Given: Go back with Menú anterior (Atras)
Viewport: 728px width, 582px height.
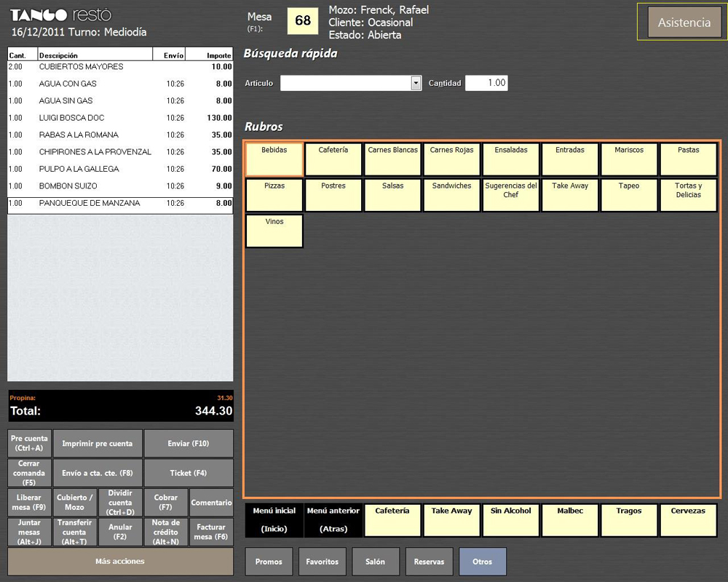Looking at the screenshot, I should pos(333,520).
